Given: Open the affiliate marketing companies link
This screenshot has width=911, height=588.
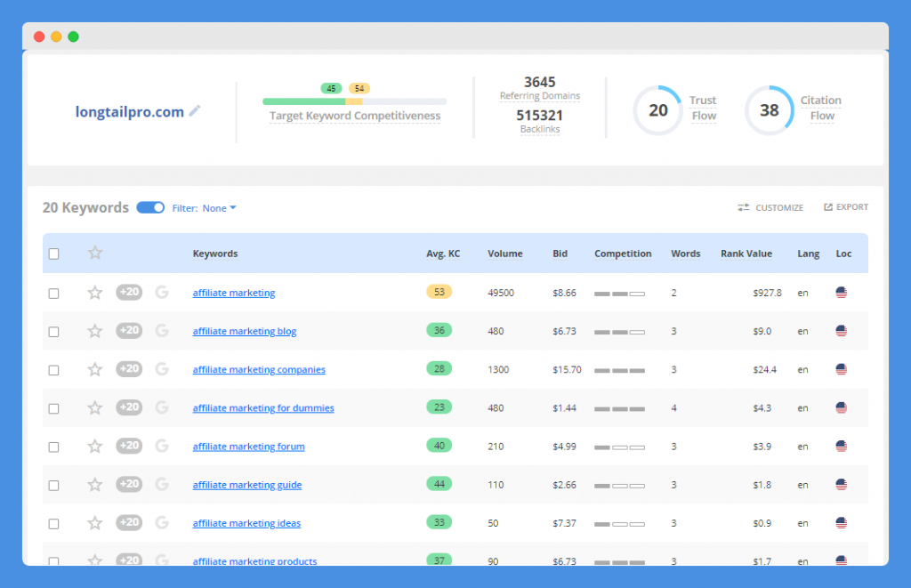Looking at the screenshot, I should [259, 369].
